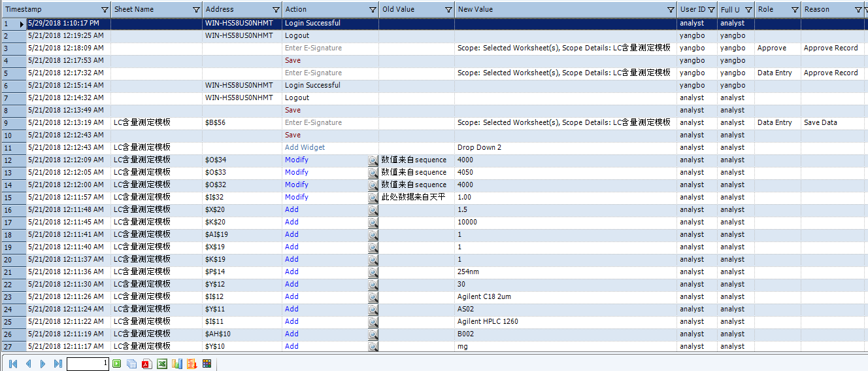Viewport: 868px width, 371px height.
Task: Click the Add link in row 21
Action: [x=292, y=272]
